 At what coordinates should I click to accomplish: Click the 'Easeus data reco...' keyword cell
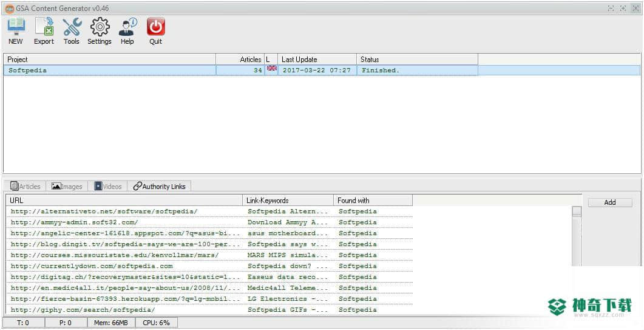pos(288,277)
